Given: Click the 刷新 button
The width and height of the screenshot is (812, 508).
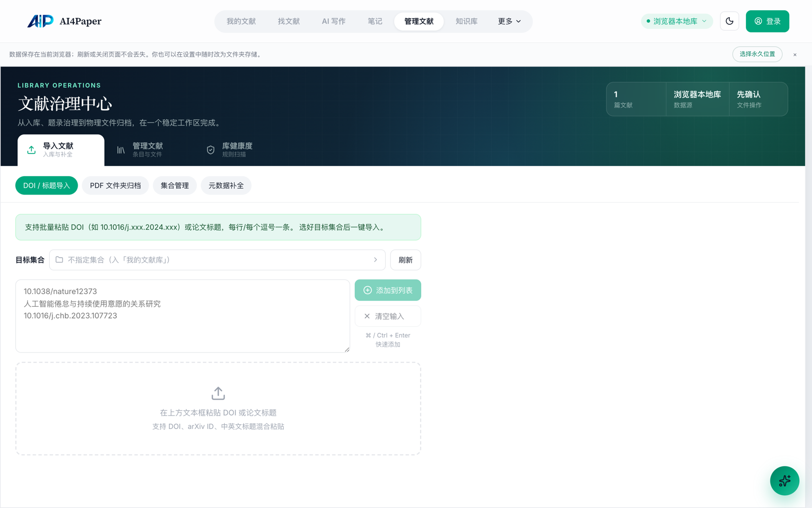Looking at the screenshot, I should tap(405, 260).
